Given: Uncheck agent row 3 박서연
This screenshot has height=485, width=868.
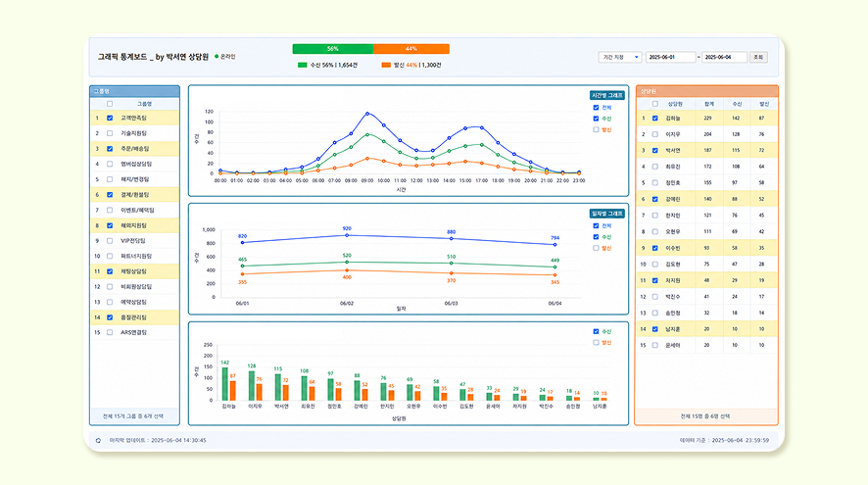Looking at the screenshot, I should tap(655, 151).
